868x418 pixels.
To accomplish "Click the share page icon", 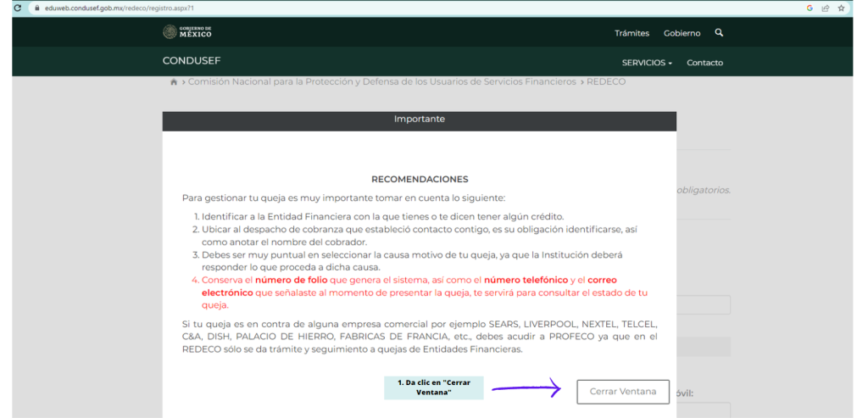I will tap(826, 8).
